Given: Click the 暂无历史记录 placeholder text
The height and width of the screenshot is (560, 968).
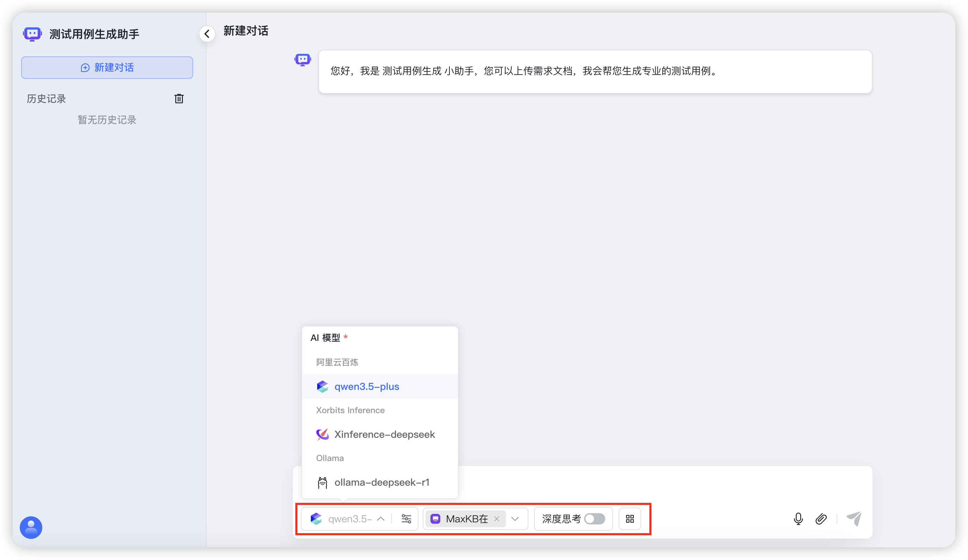Looking at the screenshot, I should tap(107, 120).
